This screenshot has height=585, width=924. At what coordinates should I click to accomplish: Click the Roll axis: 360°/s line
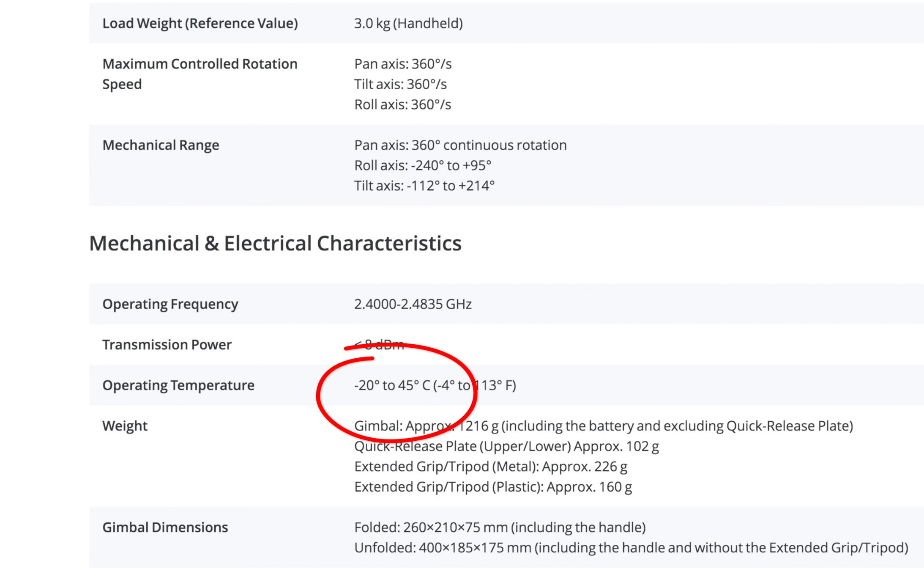coord(402,104)
